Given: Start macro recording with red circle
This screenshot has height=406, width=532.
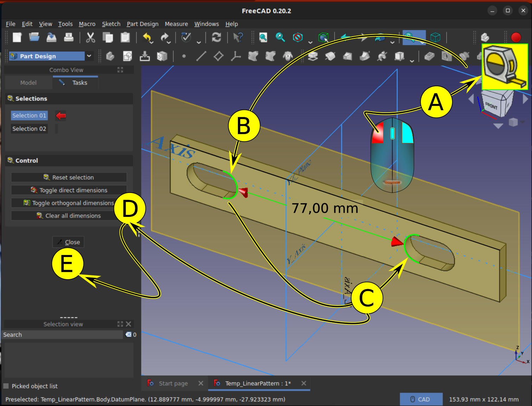Looking at the screenshot, I should (516, 37).
